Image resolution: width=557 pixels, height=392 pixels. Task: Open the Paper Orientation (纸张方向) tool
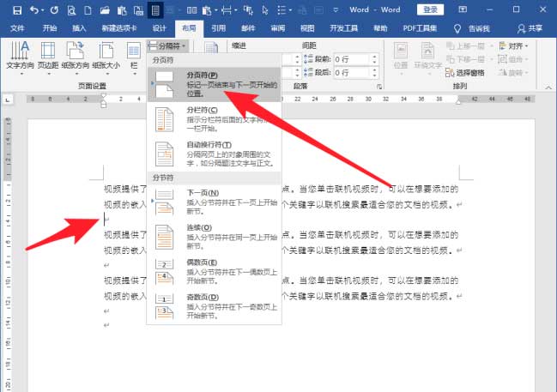click(78, 54)
